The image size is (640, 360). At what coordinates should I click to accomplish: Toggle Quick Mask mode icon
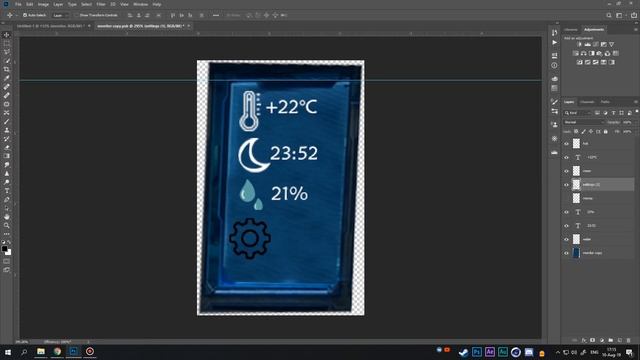pyautogui.click(x=7, y=261)
